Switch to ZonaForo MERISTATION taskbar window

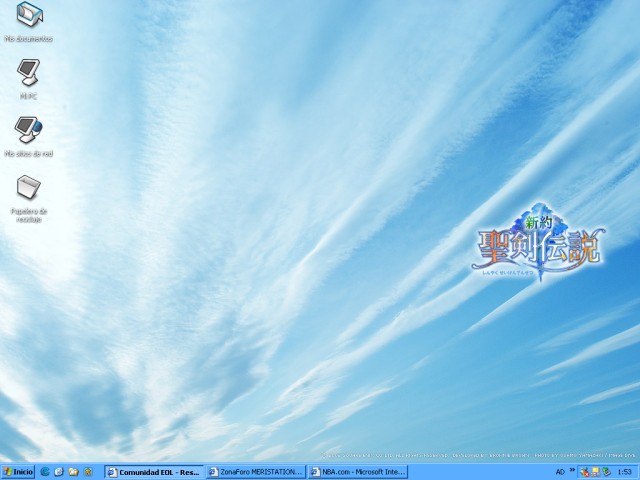click(x=256, y=472)
